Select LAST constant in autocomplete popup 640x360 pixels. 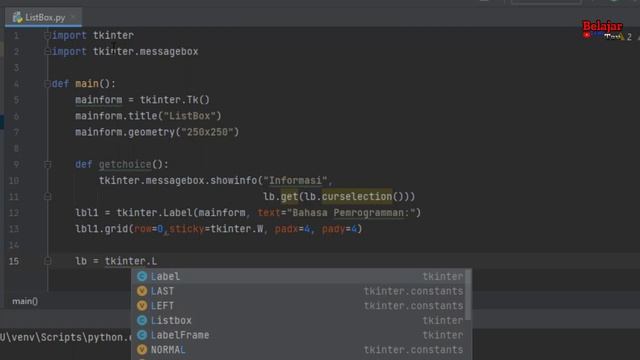[301, 291]
